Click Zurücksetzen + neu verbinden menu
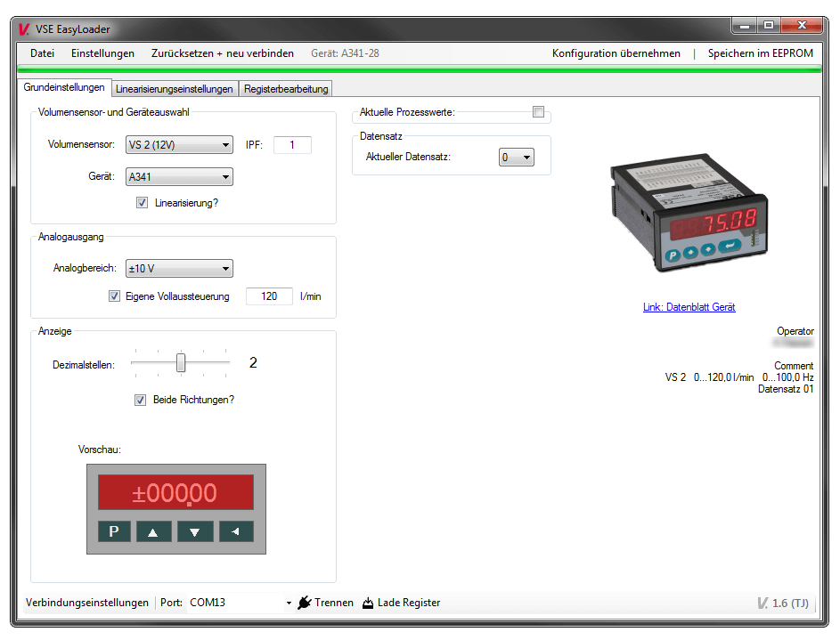840x640 pixels. click(x=223, y=53)
